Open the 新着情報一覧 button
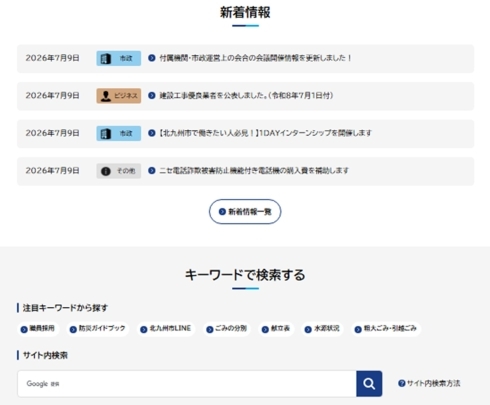Screen dimensions: 490x405 245,212
